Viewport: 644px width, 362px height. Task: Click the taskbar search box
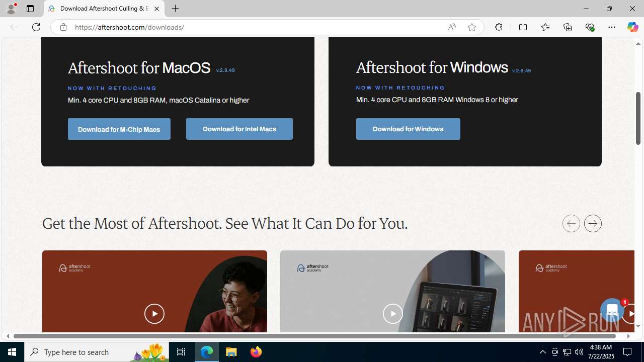(97, 352)
